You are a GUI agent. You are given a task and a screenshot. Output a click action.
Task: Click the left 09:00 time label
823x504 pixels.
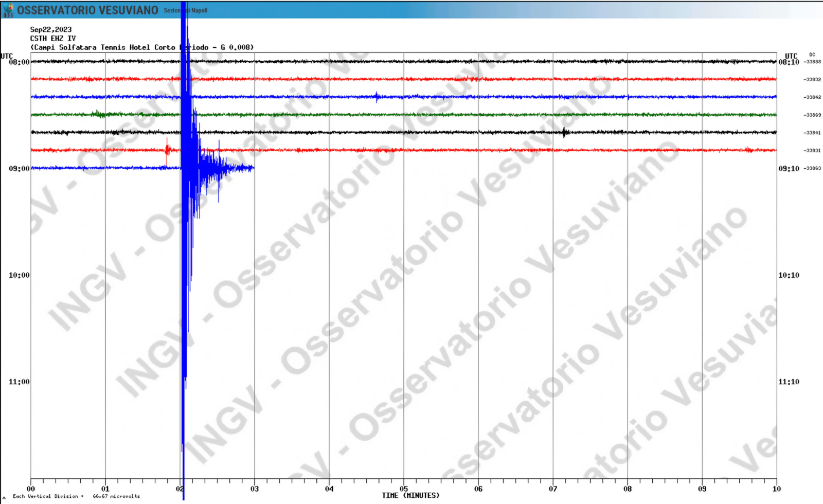coord(19,169)
